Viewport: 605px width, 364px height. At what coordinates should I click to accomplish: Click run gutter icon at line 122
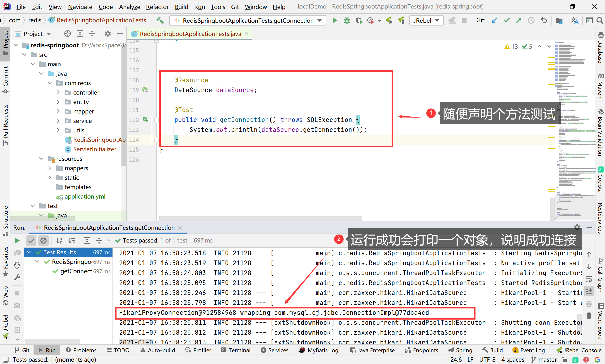tap(145, 120)
